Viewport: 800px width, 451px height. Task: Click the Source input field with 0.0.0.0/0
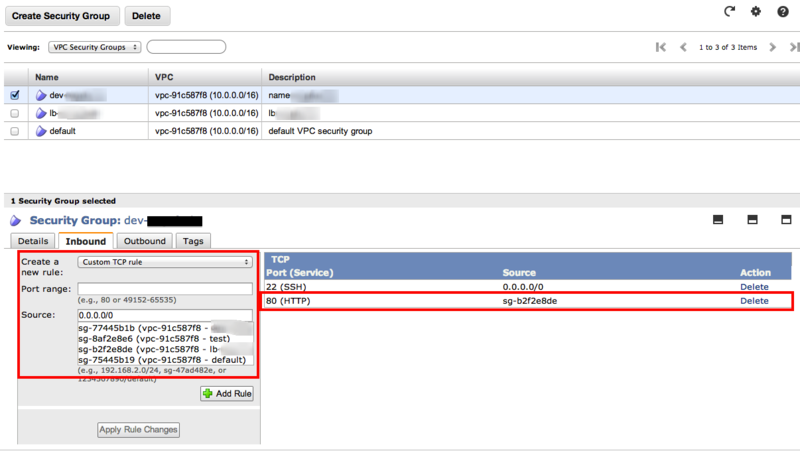pyautogui.click(x=165, y=315)
